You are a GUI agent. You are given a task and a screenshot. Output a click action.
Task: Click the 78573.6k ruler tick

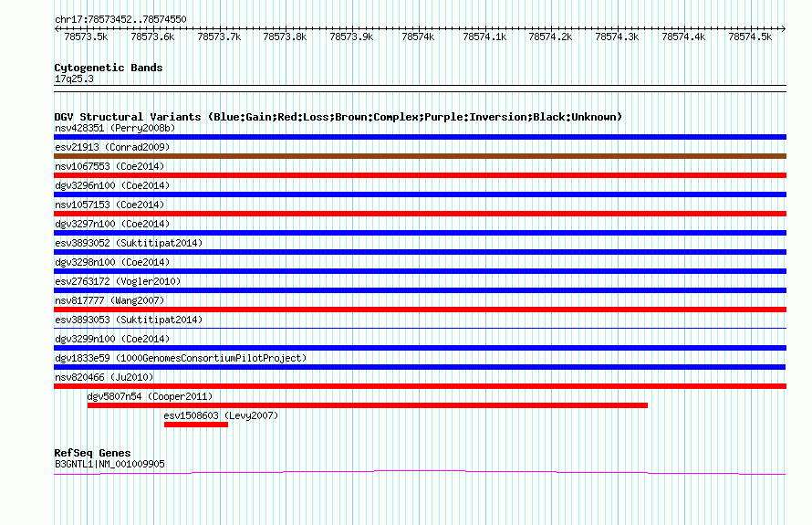pyautogui.click(x=152, y=37)
